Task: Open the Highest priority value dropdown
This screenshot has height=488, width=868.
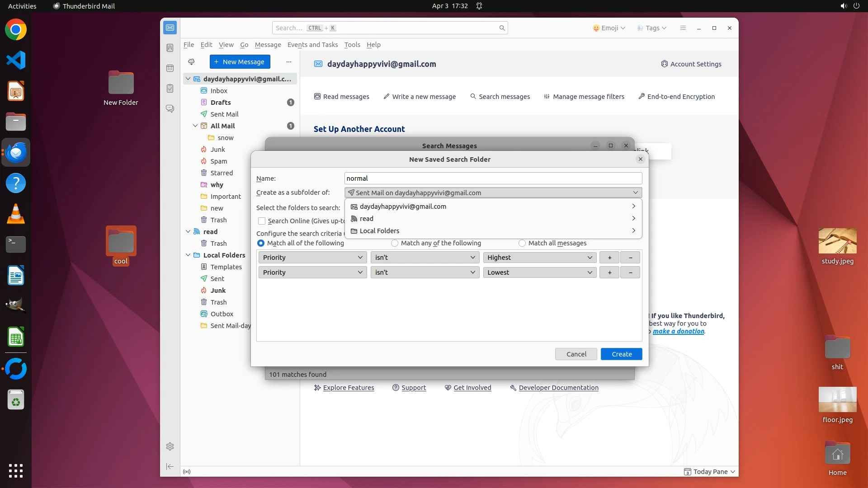Action: coord(539,258)
